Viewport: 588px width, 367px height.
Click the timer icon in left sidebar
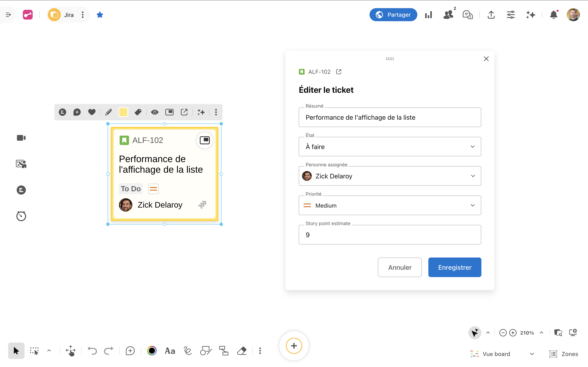pos(21,216)
